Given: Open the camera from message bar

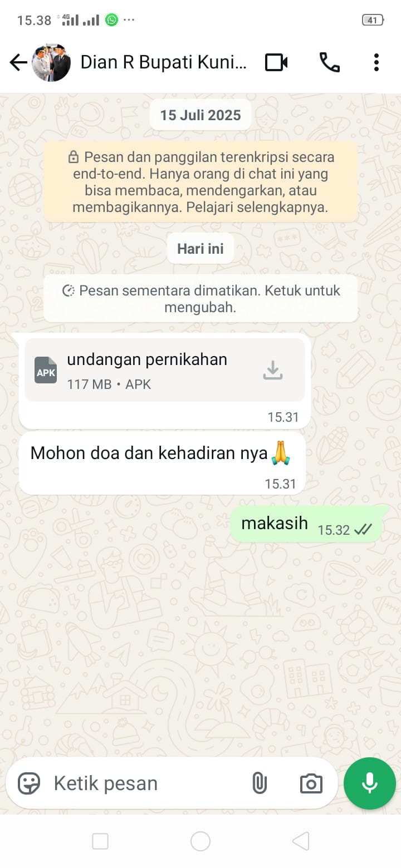Looking at the screenshot, I should point(311,783).
